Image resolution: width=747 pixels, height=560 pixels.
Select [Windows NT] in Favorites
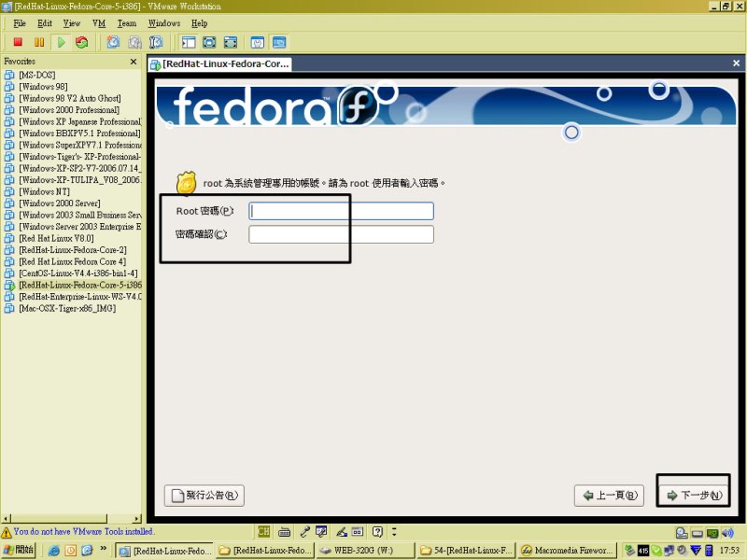click(x=44, y=191)
